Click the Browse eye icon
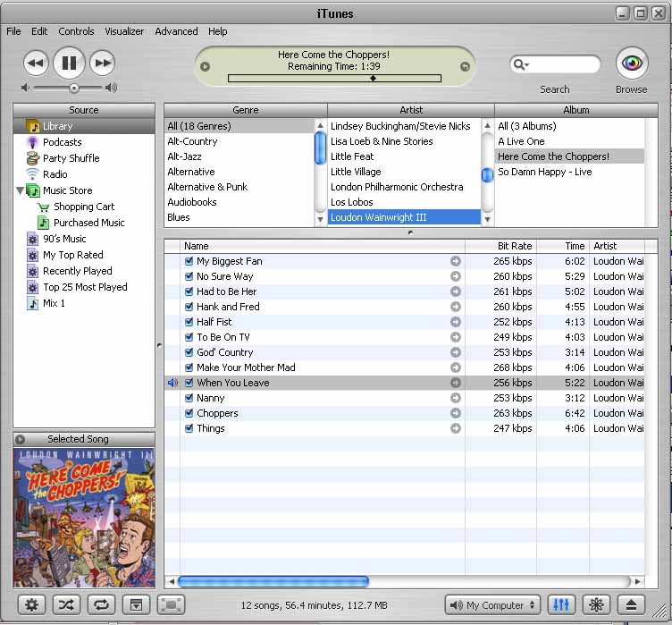Viewport: 672px width, 625px height. [632, 63]
